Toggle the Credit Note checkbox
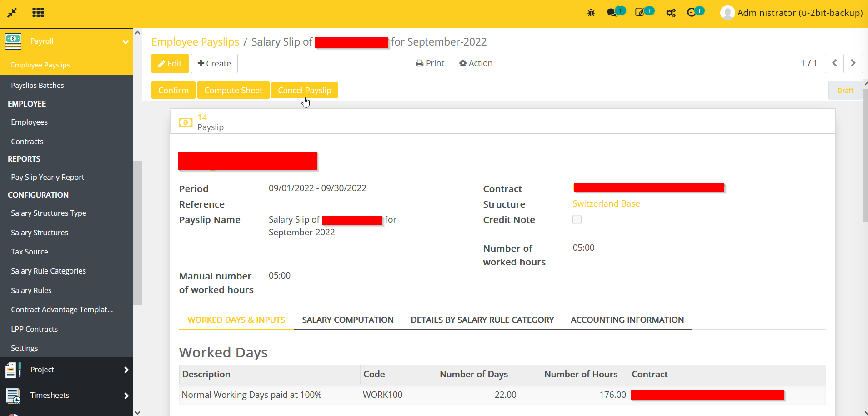The image size is (868, 416). pos(577,220)
